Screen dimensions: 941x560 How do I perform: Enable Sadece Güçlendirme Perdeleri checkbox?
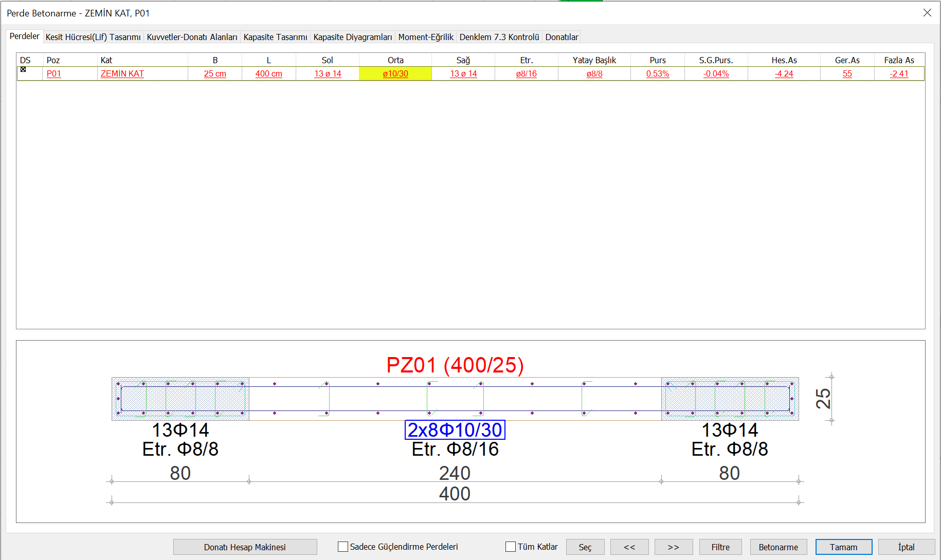343,547
